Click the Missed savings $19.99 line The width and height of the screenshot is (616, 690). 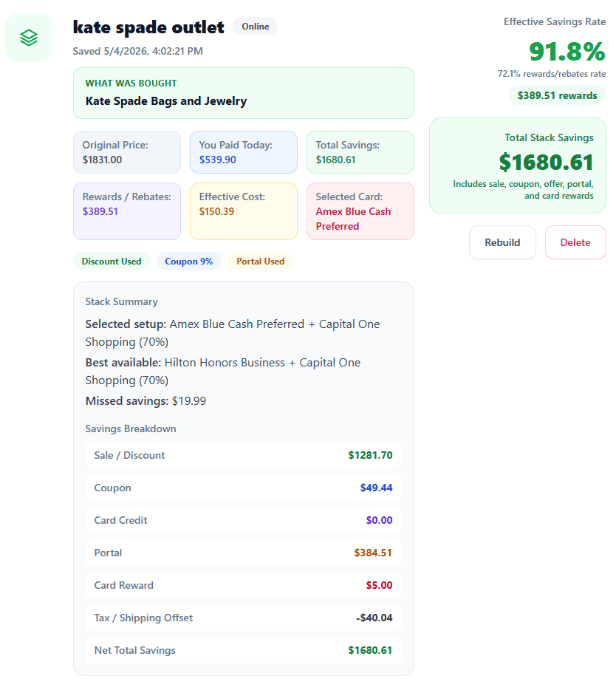coord(146,401)
